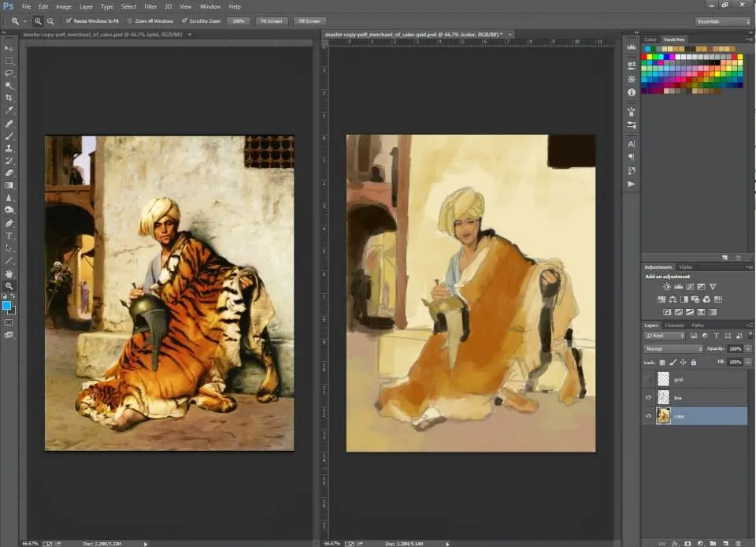Click the Fit Screen button
The image size is (756, 547).
(x=272, y=21)
